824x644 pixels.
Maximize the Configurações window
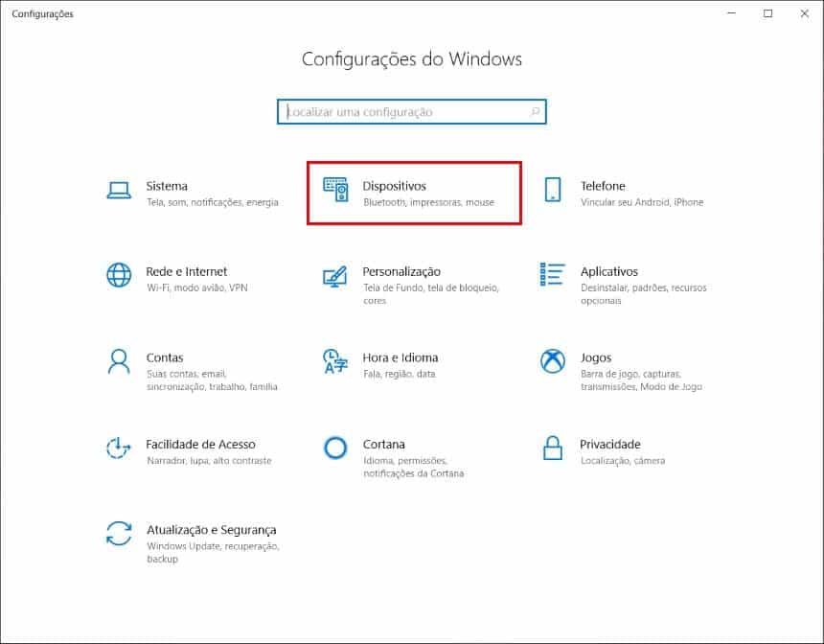[767, 13]
